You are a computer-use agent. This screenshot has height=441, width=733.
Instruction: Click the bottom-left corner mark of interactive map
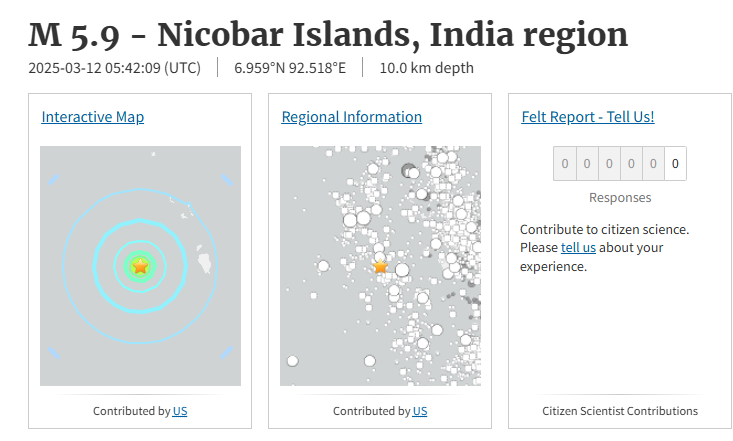click(53, 352)
